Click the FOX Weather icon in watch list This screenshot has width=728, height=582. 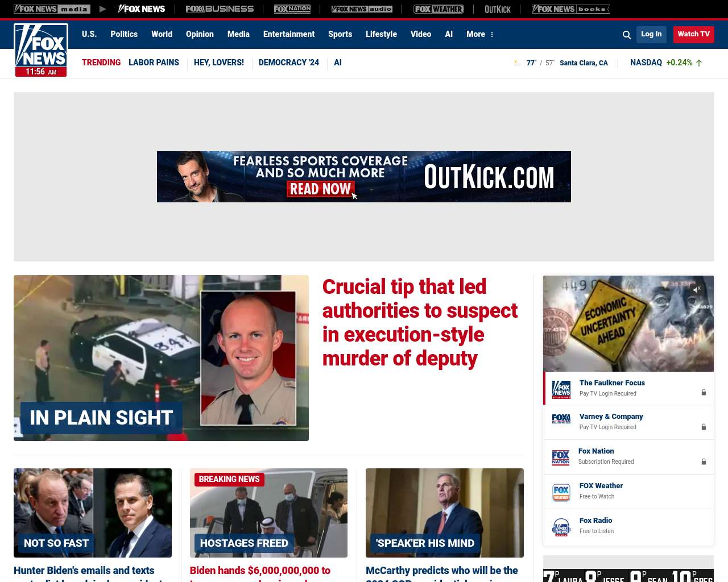tap(561, 492)
